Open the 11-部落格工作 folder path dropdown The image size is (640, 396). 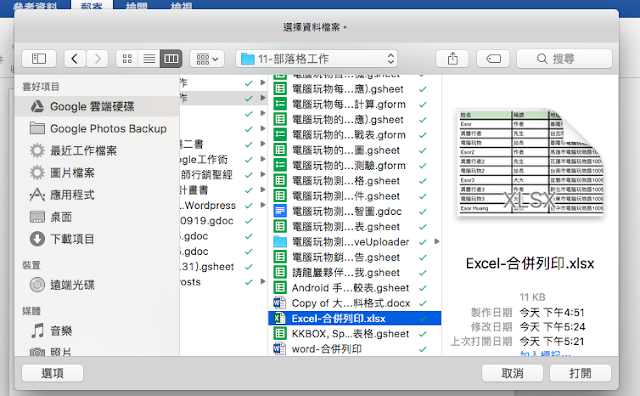tap(316, 59)
